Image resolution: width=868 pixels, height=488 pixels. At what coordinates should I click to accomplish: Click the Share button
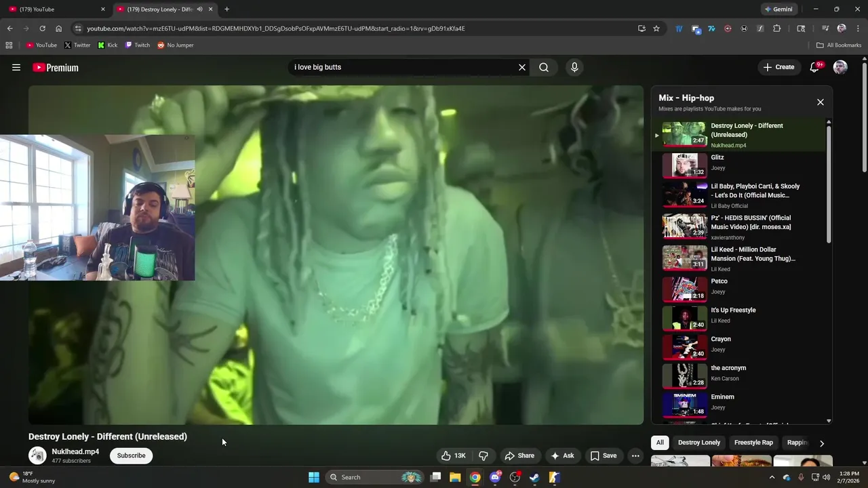point(519,455)
